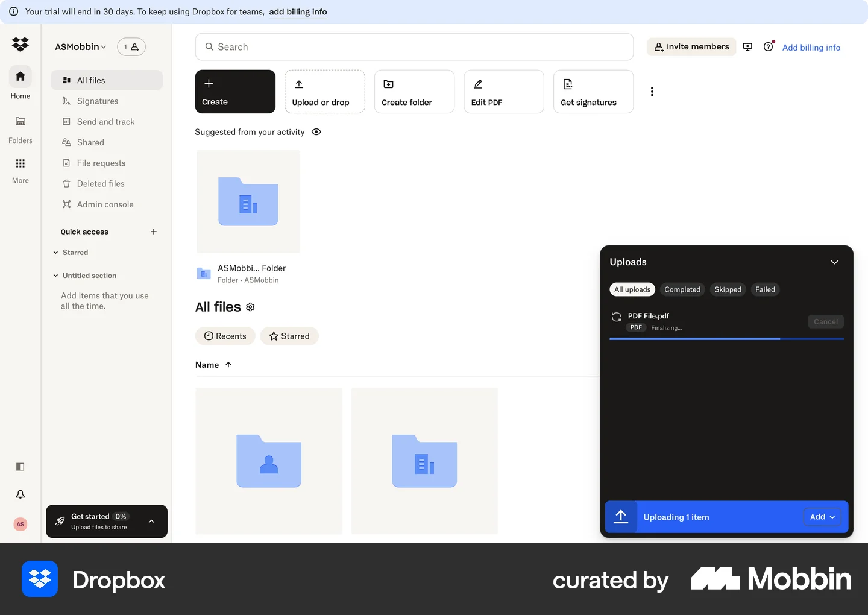868x615 pixels.
Task: Select the All uploads tab
Action: 632,289
